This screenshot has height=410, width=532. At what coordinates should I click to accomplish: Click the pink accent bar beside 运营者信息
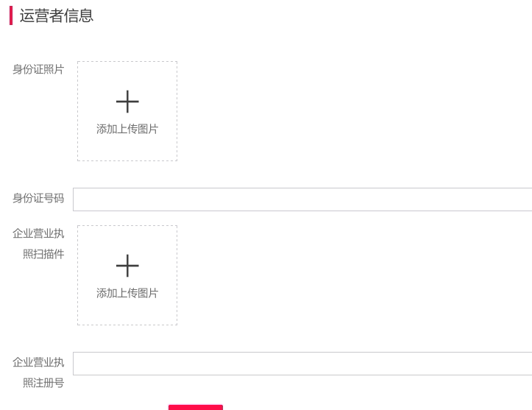11,15
